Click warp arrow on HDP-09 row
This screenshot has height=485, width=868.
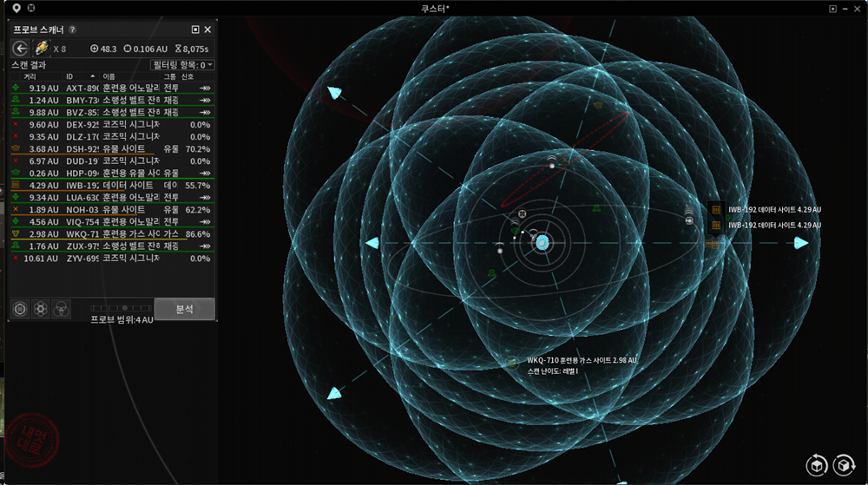pyautogui.click(x=206, y=174)
